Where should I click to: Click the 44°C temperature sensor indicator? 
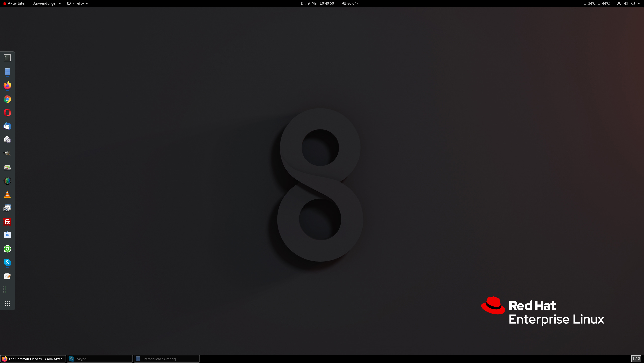pyautogui.click(x=604, y=3)
